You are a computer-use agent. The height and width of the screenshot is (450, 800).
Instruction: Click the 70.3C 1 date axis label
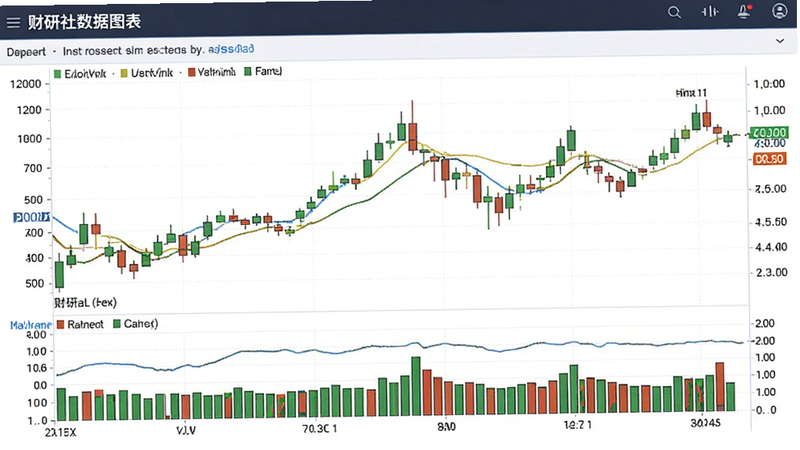tap(319, 429)
